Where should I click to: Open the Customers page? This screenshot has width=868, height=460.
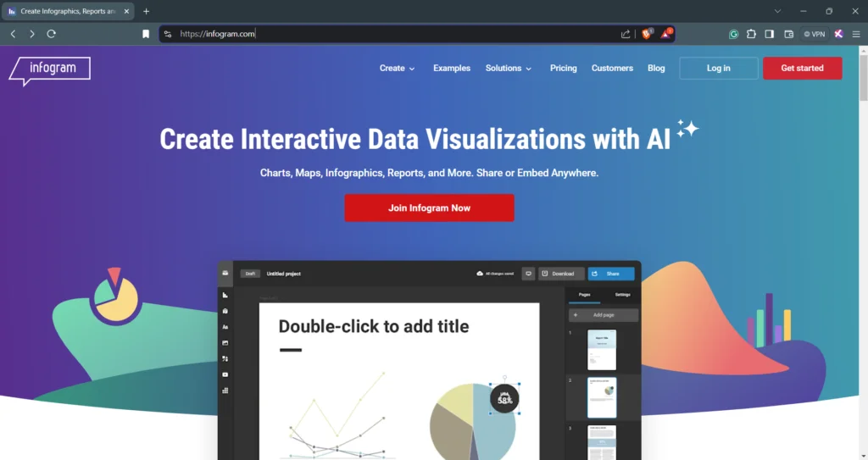[612, 68]
